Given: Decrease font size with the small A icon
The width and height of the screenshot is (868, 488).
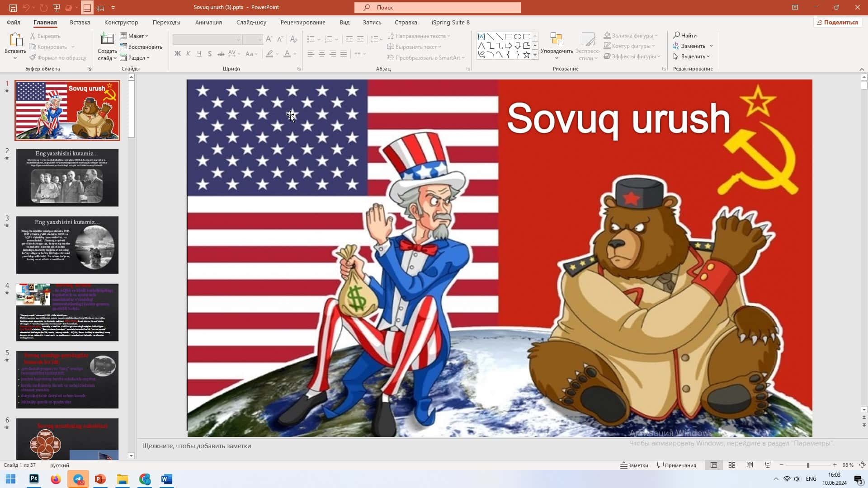Looking at the screenshot, I should click(280, 39).
